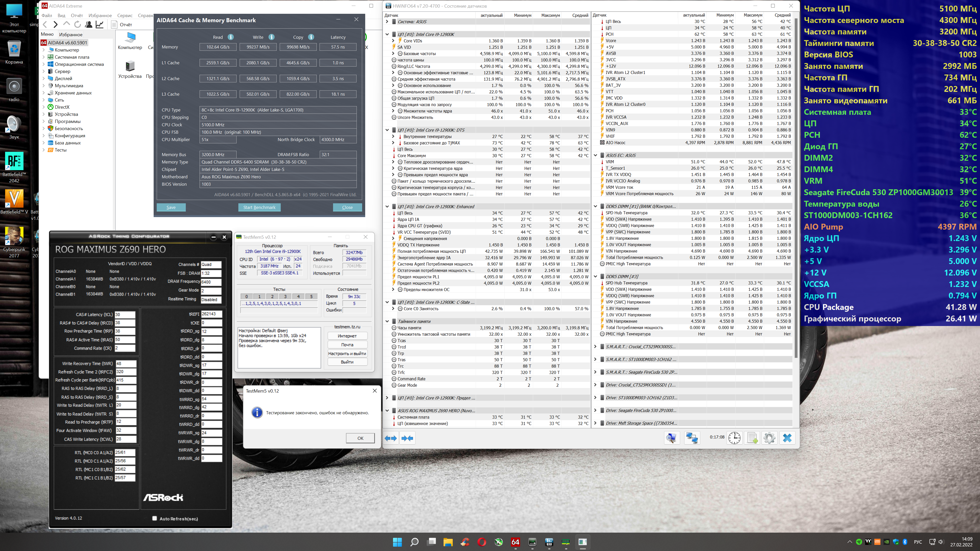Click AIDA64 icon in Windows taskbar
The width and height of the screenshot is (980, 551).
[515, 542]
